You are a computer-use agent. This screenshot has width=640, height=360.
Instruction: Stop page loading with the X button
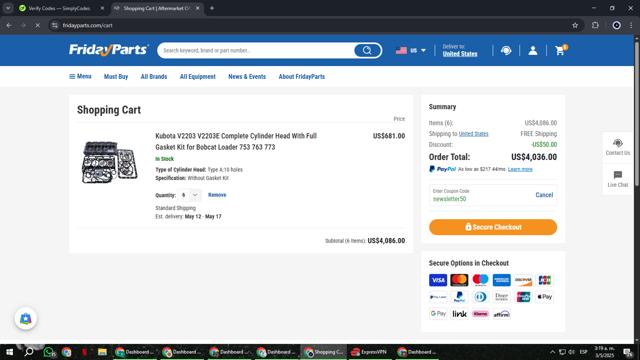37,25
